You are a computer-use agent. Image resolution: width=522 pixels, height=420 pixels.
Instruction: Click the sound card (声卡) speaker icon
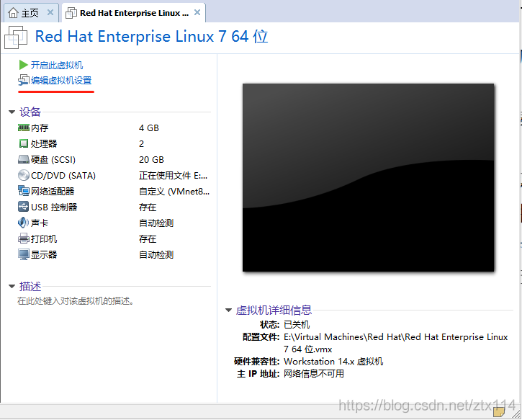(x=24, y=223)
